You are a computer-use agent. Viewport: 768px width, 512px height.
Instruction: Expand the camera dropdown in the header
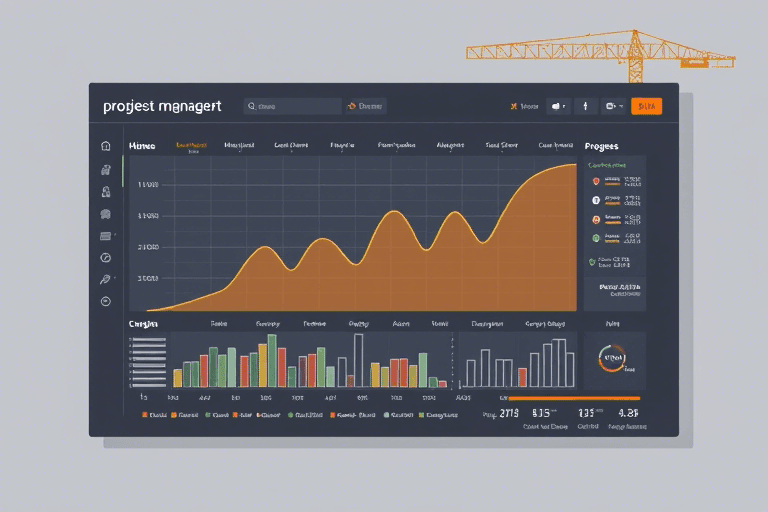point(558,106)
